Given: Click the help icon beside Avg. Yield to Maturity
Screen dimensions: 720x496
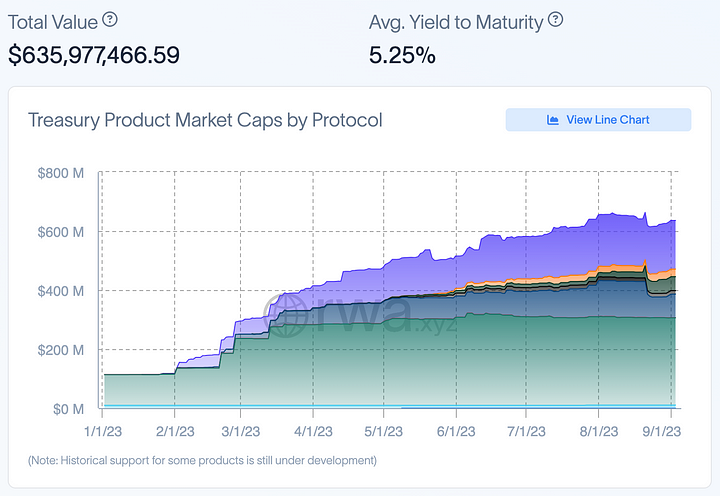Looking at the screenshot, I should pyautogui.click(x=556, y=20).
